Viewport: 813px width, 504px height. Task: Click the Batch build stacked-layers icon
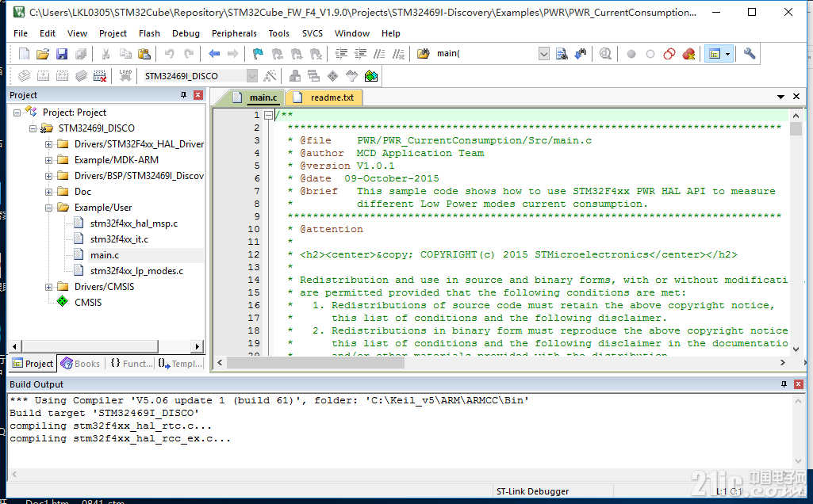[x=81, y=76]
